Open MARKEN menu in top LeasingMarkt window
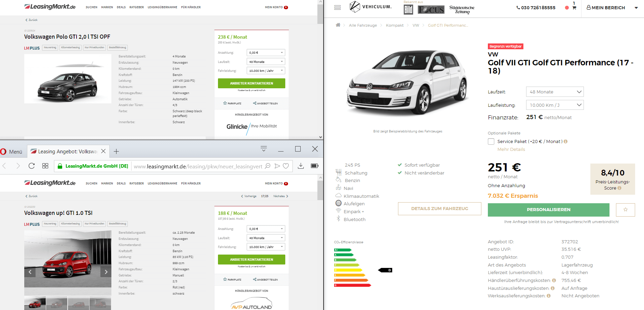Viewport: 644px width, 310px height. click(x=107, y=7)
